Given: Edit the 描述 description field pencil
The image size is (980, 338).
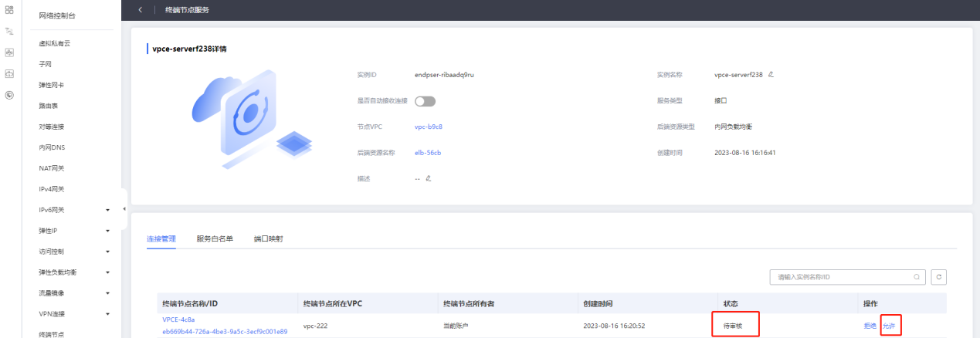Looking at the screenshot, I should point(428,178).
